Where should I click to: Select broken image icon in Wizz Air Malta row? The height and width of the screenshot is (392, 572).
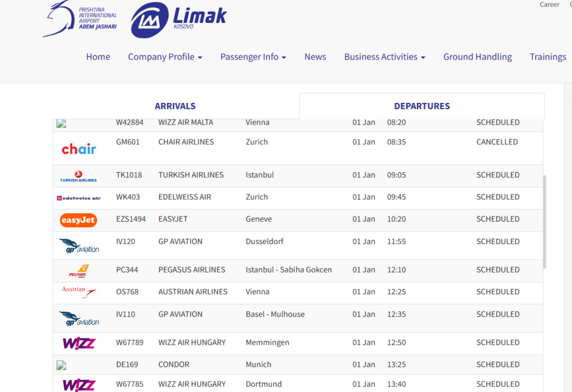(x=61, y=123)
